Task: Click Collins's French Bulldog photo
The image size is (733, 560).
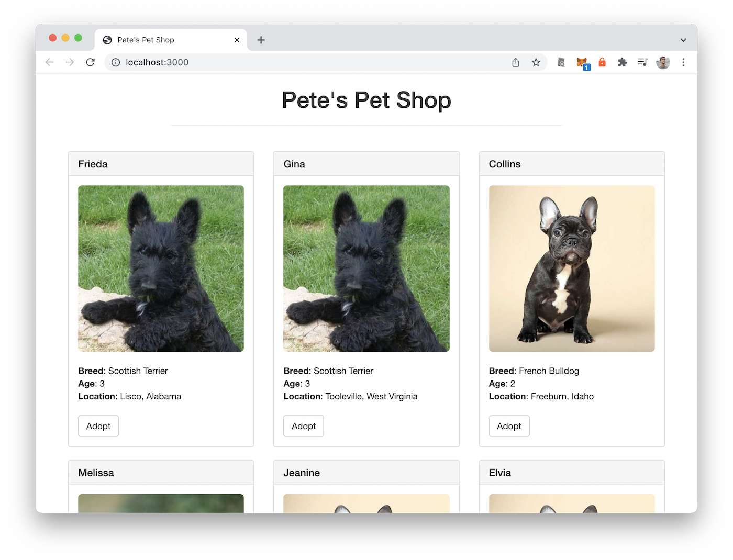Action: [x=572, y=268]
